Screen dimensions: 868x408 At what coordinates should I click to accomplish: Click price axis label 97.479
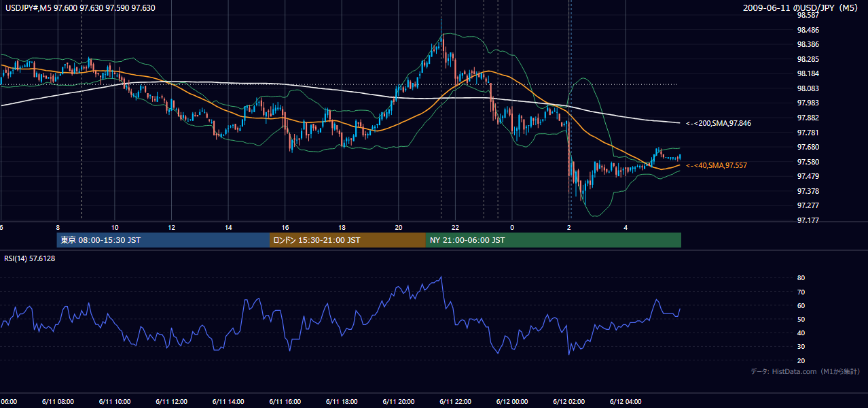[x=808, y=176]
